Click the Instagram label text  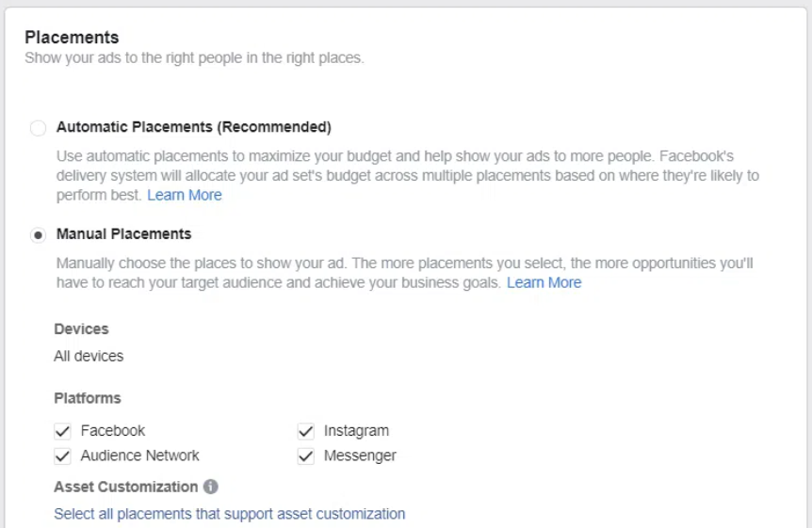356,430
